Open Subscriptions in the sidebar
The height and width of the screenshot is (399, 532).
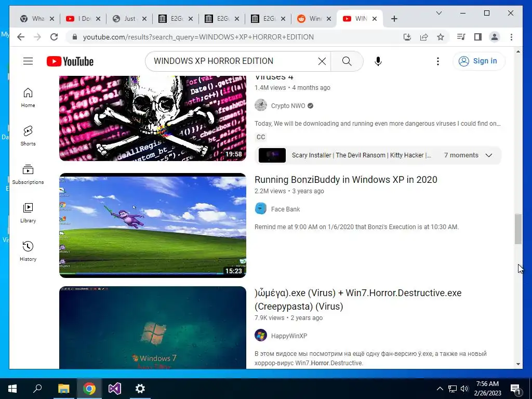pyautogui.click(x=28, y=175)
